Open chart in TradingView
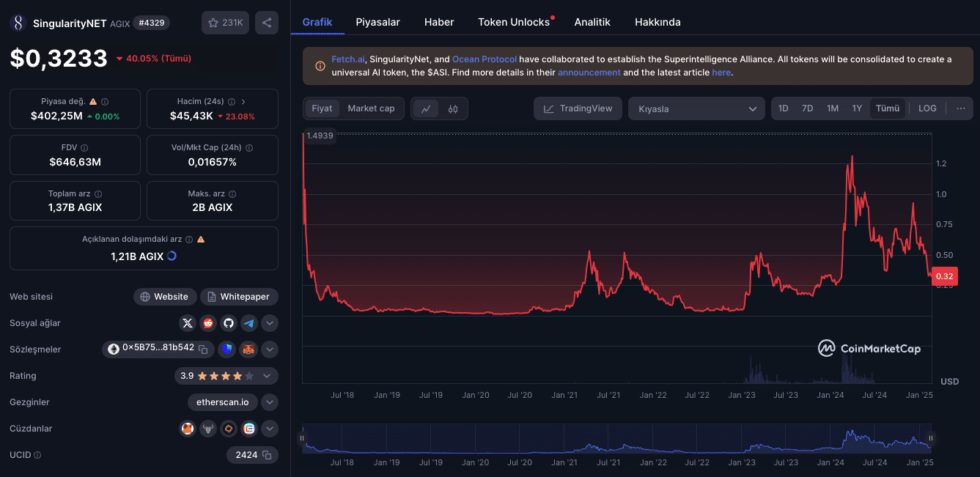This screenshot has height=477, width=980. [x=578, y=108]
